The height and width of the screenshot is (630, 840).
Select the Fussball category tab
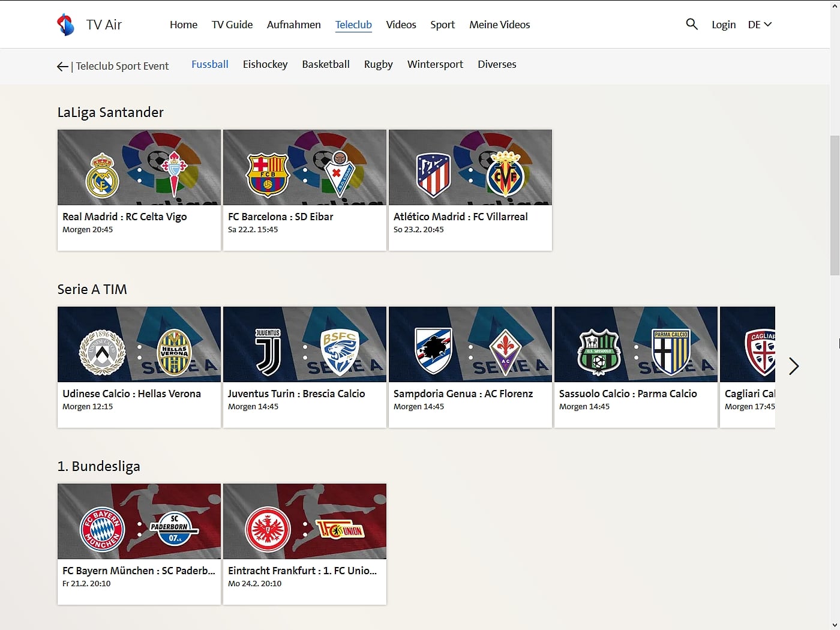click(x=210, y=64)
